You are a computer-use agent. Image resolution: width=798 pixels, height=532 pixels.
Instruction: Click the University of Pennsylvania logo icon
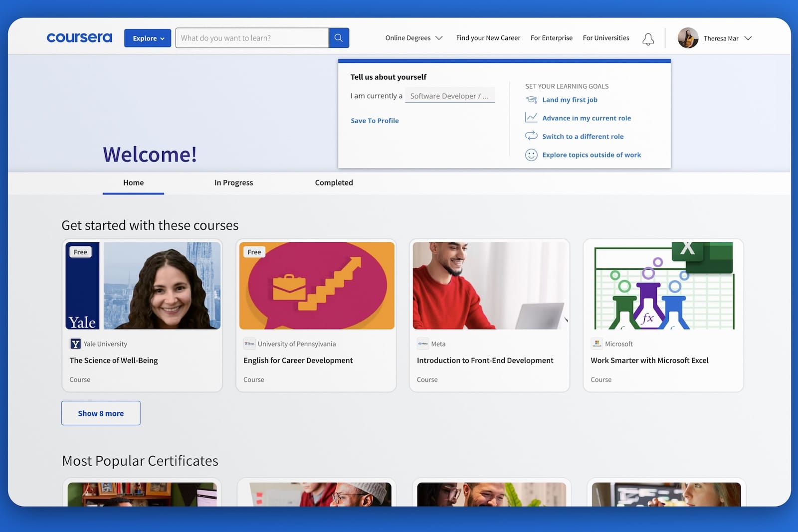[x=249, y=344]
